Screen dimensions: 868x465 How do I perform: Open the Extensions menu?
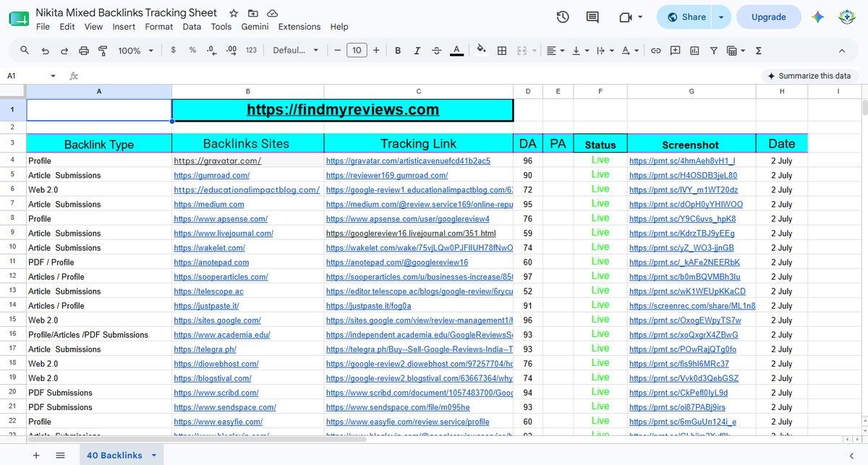(299, 27)
